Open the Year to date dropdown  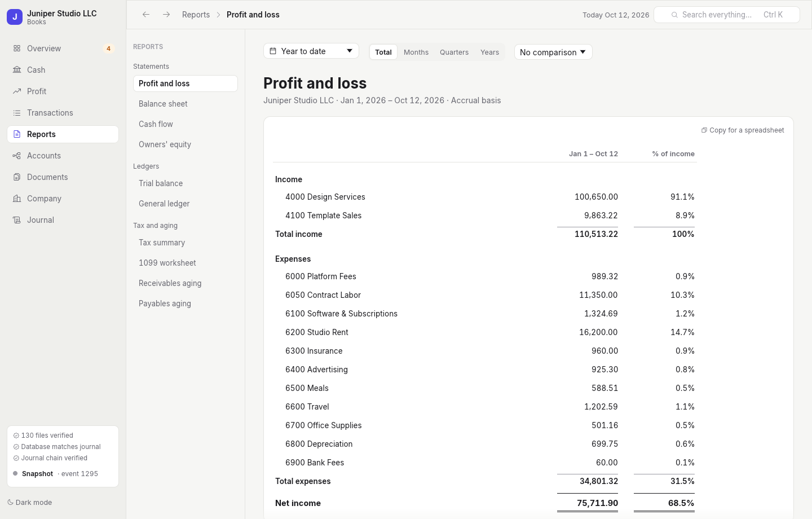(311, 51)
